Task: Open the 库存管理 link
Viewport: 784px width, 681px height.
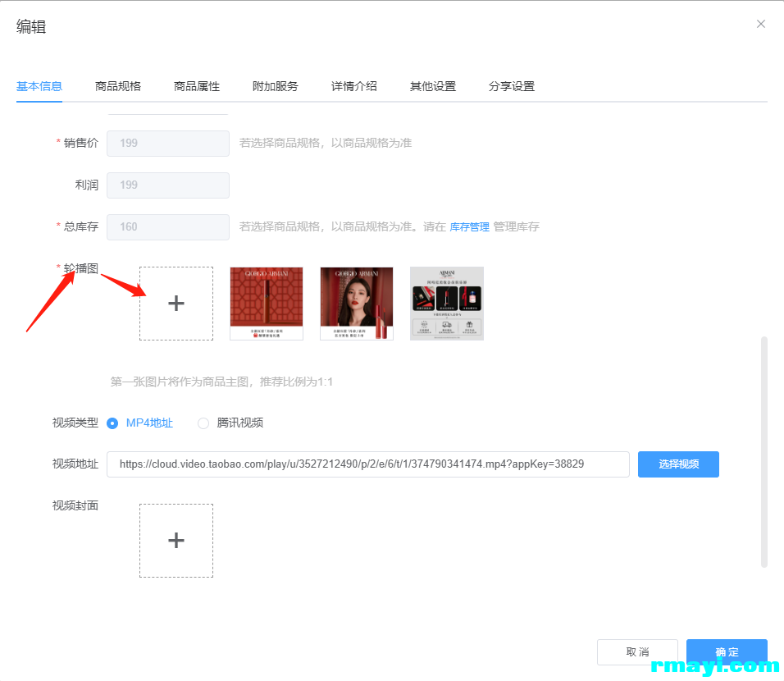Action: pyautogui.click(x=470, y=227)
